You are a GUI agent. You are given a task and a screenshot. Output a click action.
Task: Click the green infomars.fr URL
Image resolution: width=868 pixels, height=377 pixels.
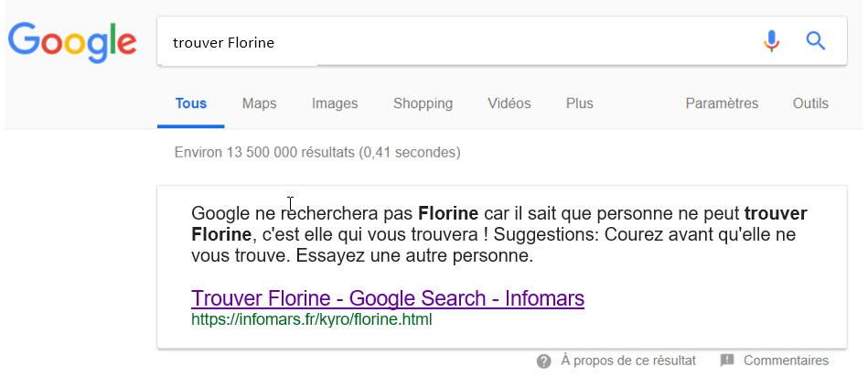coord(311,320)
